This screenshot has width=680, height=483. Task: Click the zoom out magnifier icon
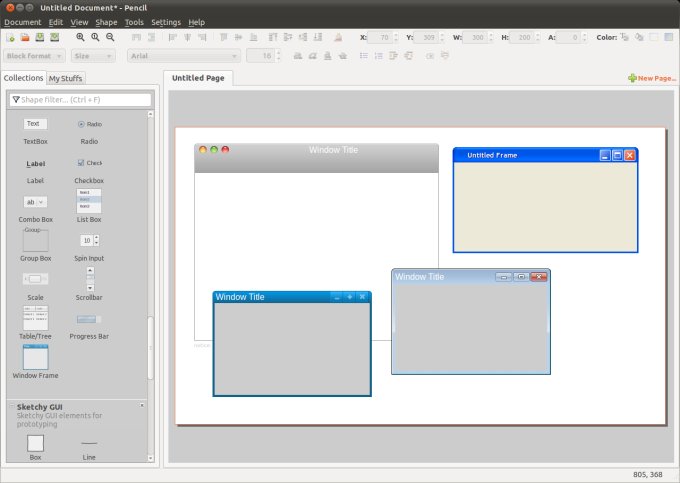point(110,38)
